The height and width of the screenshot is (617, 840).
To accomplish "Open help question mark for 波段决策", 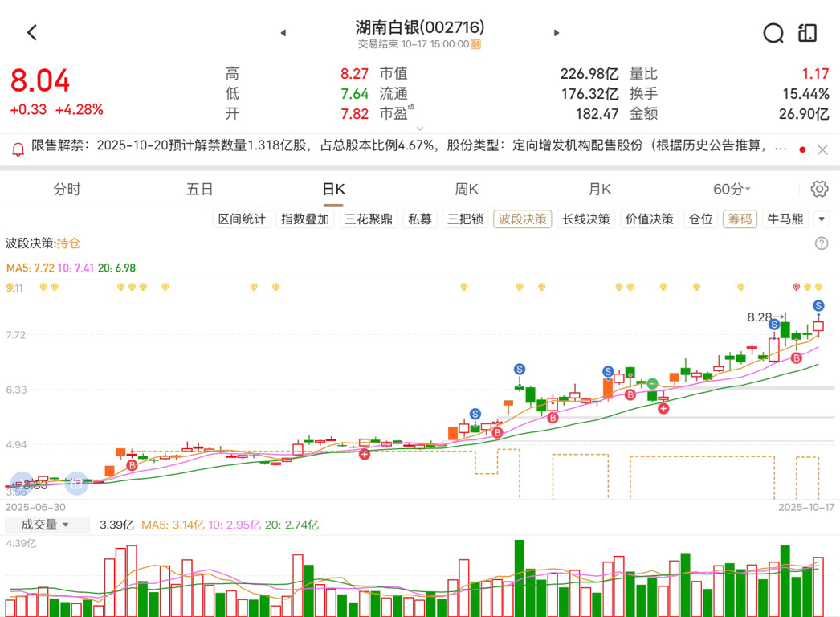I will click(x=822, y=243).
